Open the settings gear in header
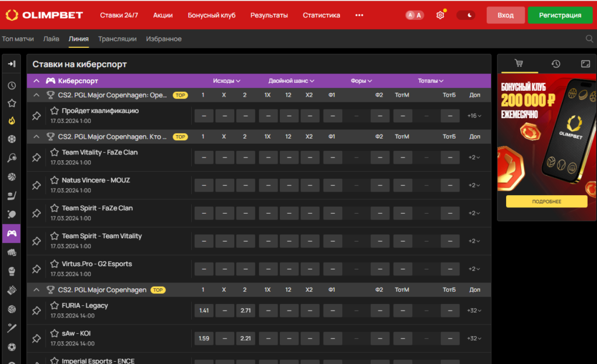597x364 pixels. coord(440,15)
